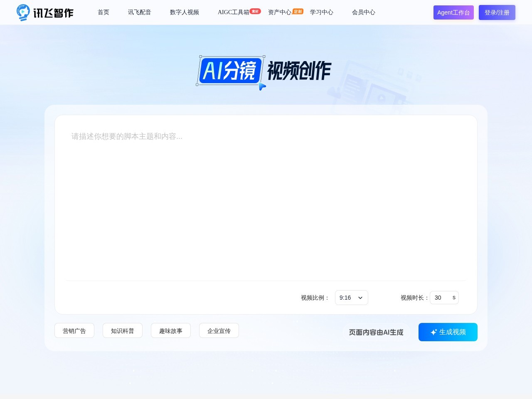Open the 数字人视频 nav item
The height and width of the screenshot is (399, 532).
pos(185,12)
